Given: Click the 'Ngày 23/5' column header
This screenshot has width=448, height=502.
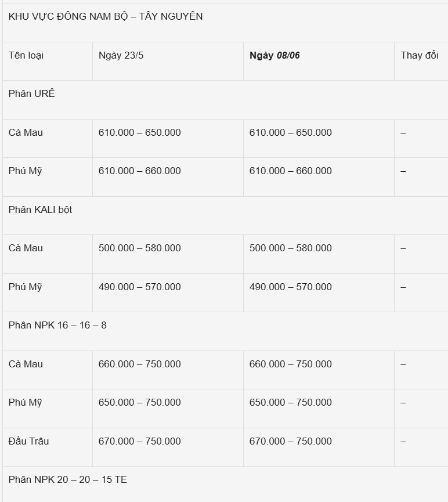Looking at the screenshot, I should pyautogui.click(x=121, y=56).
